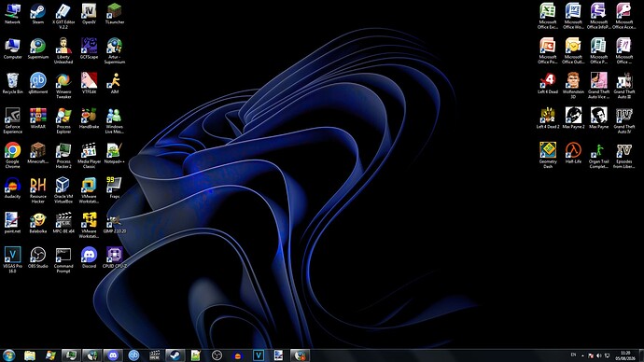Viewport: 644px width, 362px height.
Task: Launch Episodes from Liberty City shortcut
Action: (623, 156)
